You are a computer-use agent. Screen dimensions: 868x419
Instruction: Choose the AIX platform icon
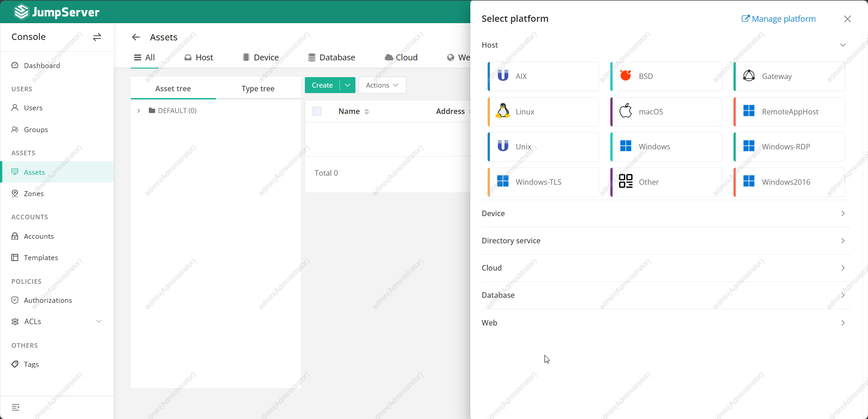click(x=503, y=76)
